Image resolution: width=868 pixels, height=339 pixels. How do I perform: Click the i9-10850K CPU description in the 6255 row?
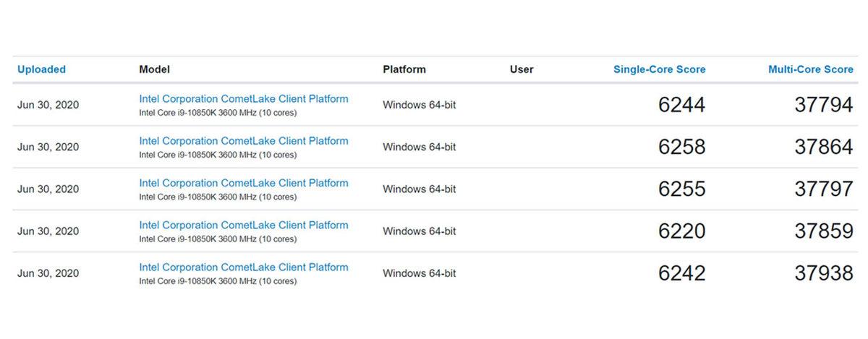pos(218,197)
